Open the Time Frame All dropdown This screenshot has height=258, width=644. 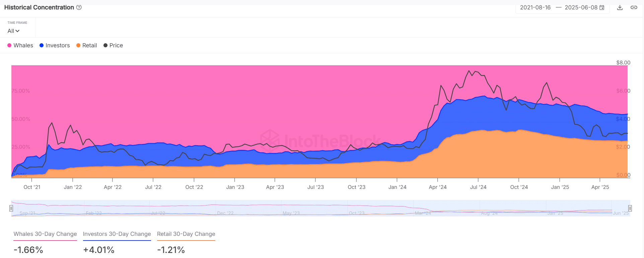[13, 31]
